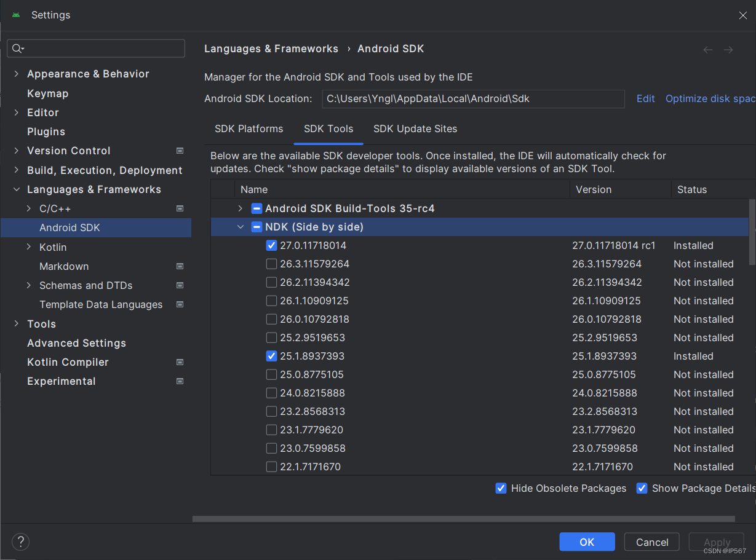
Task: Go back with the left arrow icon
Action: tap(708, 49)
